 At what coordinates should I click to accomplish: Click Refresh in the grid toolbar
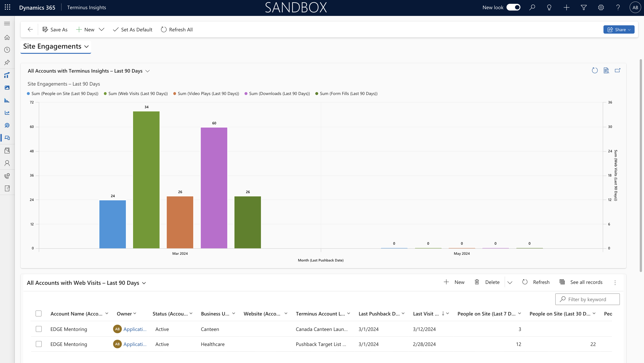tap(536, 282)
